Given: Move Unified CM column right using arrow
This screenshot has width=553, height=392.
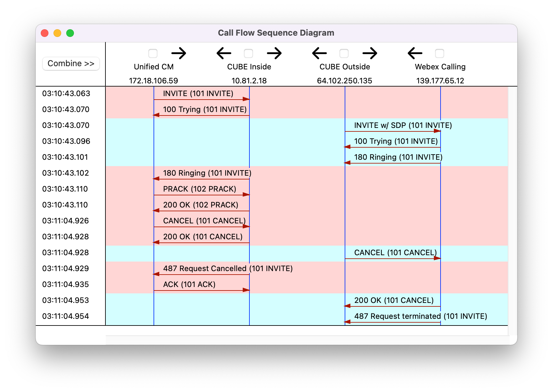Looking at the screenshot, I should [x=179, y=53].
